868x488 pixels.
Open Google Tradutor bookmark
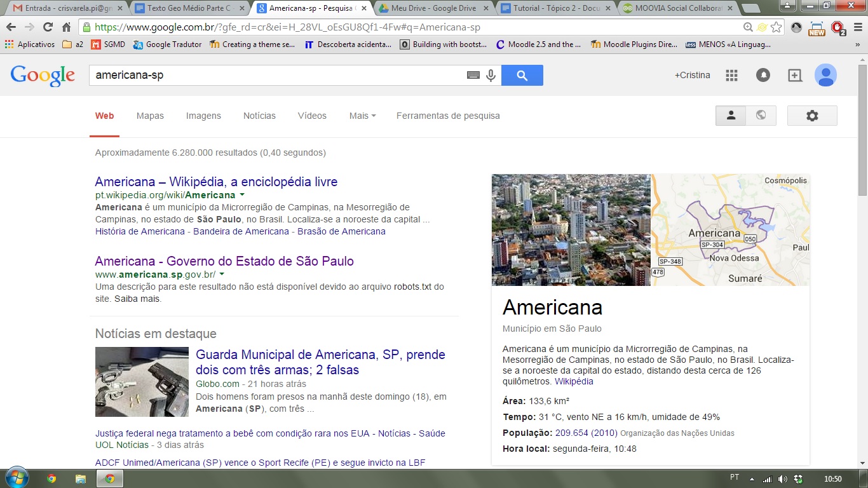[167, 44]
